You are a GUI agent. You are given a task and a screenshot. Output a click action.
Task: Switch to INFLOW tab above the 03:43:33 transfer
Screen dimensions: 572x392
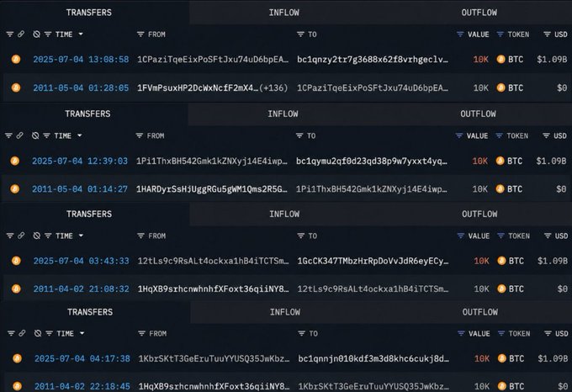pos(284,214)
